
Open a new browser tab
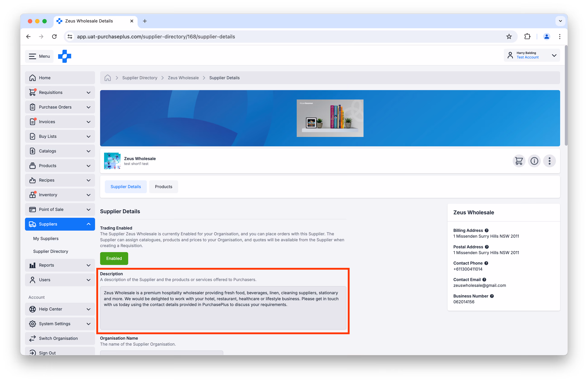tap(145, 21)
